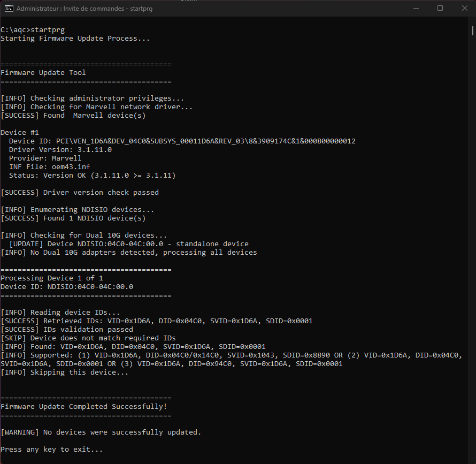The width and height of the screenshot is (476, 464).
Task: Click the 'Processing Device 1 of 1' line
Action: [x=51, y=278]
